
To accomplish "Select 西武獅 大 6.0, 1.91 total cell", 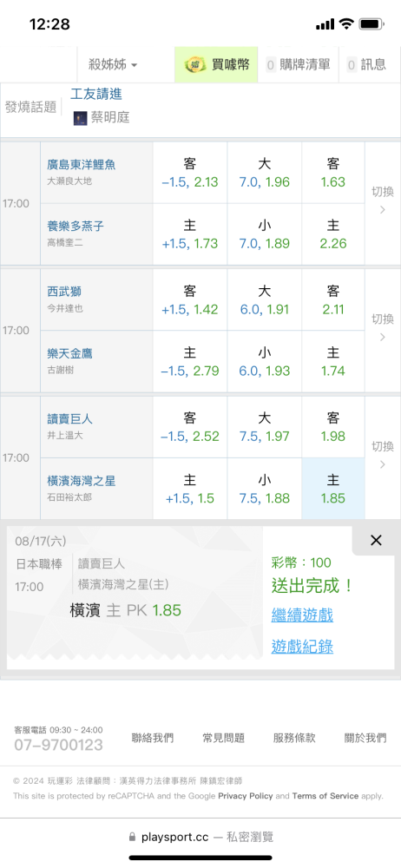I will pos(265,300).
